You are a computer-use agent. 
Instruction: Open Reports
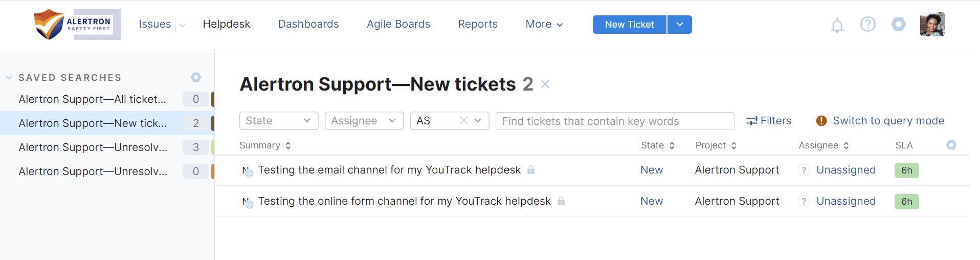pyautogui.click(x=478, y=24)
